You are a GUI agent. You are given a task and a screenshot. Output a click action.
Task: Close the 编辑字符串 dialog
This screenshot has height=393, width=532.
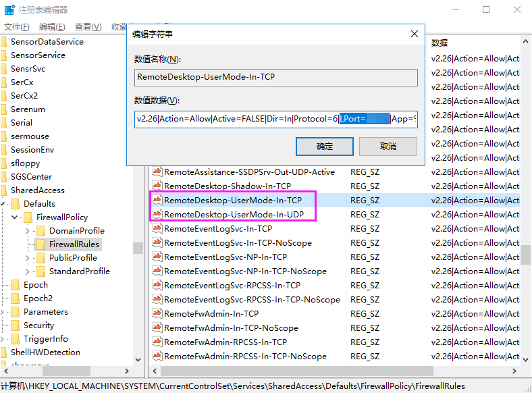[x=415, y=34]
